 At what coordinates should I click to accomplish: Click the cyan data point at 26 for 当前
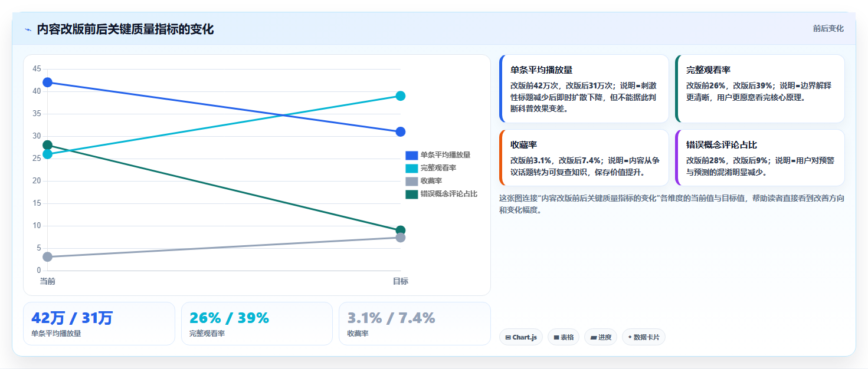point(48,154)
